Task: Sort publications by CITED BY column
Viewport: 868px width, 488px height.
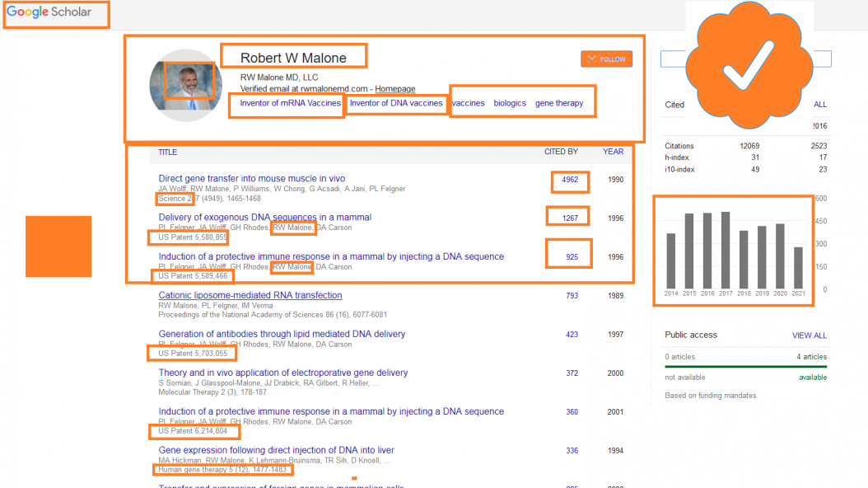Action: (x=561, y=152)
